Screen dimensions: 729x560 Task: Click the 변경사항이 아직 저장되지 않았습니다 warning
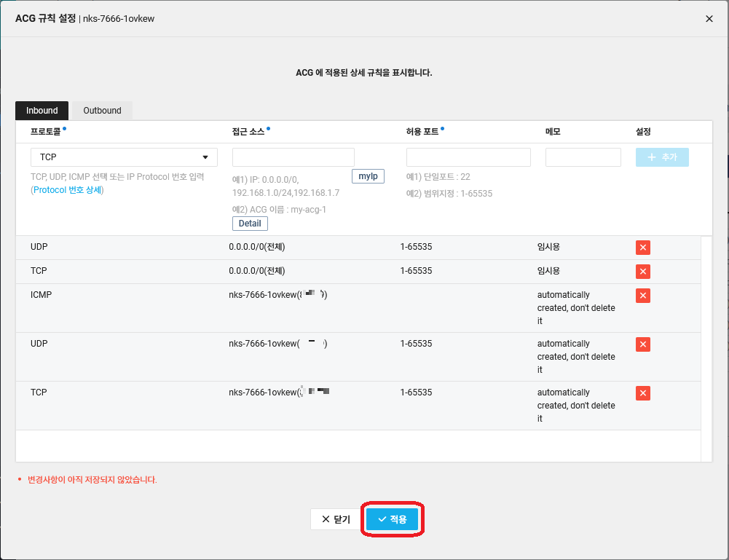pyautogui.click(x=92, y=480)
